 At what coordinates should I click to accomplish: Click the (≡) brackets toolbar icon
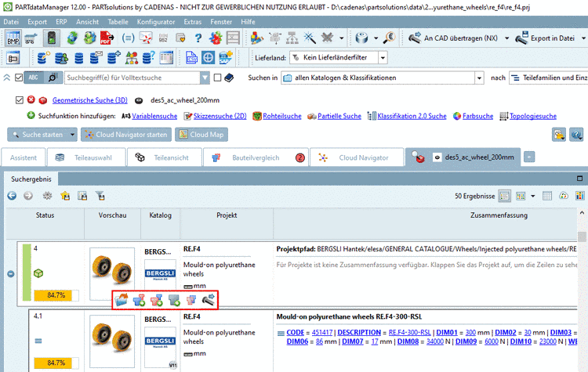point(128,38)
